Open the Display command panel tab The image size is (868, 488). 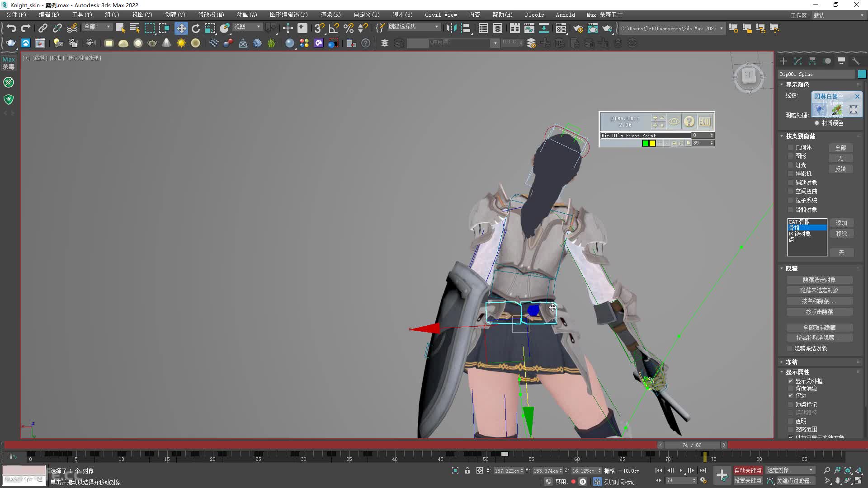841,61
